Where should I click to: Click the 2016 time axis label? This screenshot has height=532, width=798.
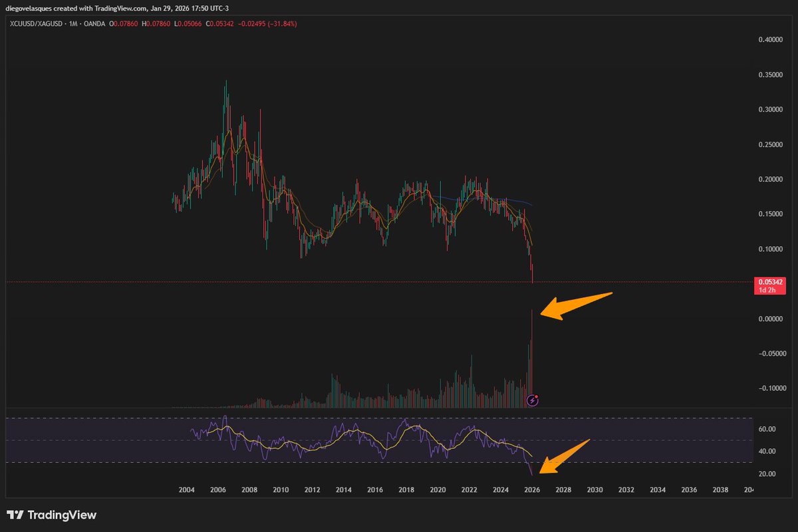point(374,490)
